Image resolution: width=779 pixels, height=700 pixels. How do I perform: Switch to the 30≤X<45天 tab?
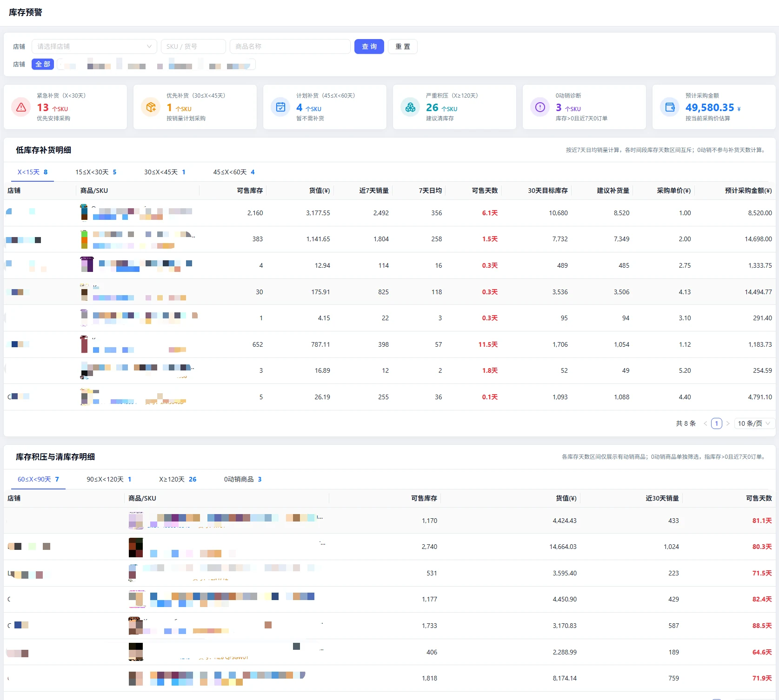point(165,172)
